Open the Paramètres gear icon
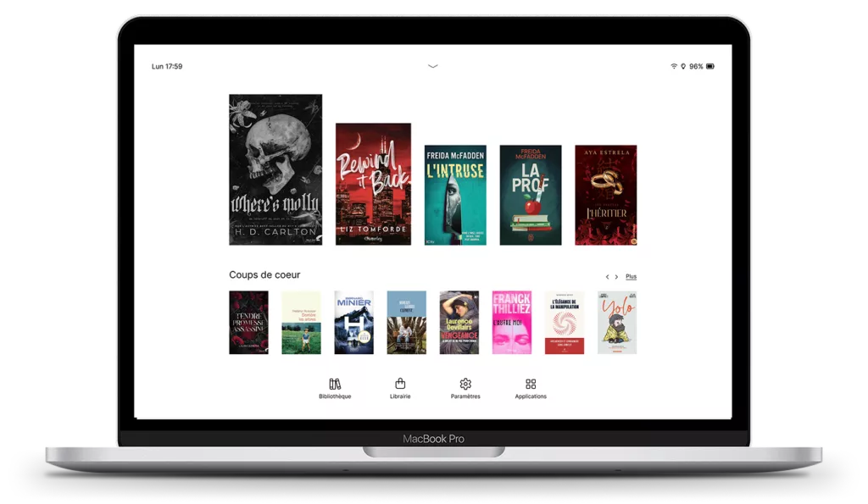This screenshot has width=868, height=504. [x=465, y=384]
